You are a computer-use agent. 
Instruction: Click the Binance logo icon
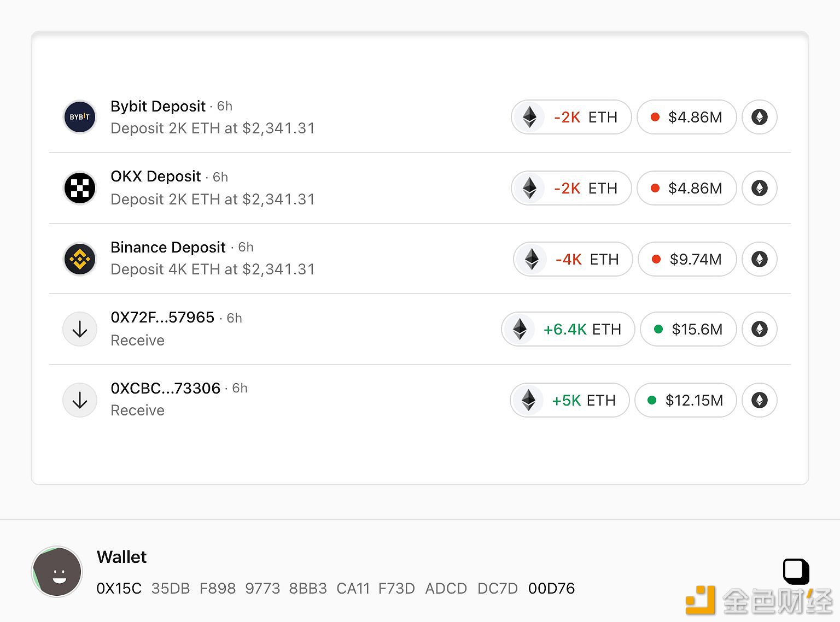click(80, 259)
